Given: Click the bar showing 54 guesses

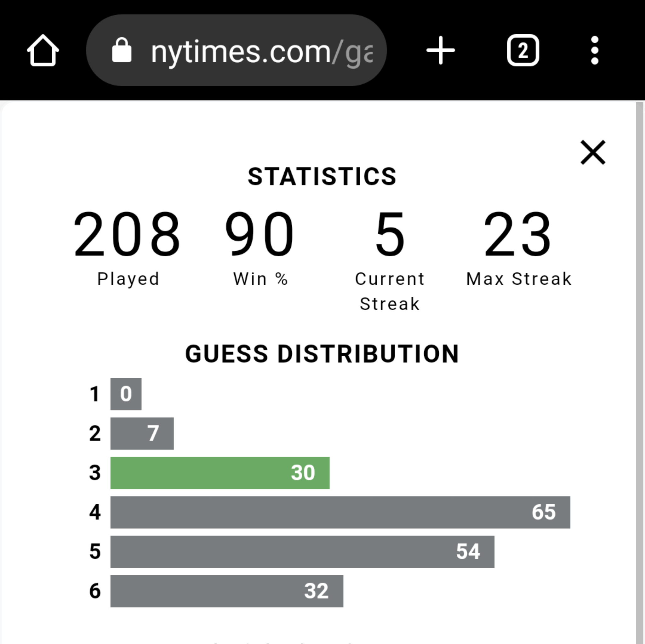Looking at the screenshot, I should click(302, 551).
